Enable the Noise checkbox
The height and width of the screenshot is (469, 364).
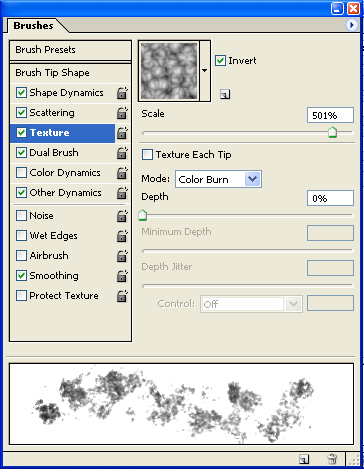pos(21,216)
